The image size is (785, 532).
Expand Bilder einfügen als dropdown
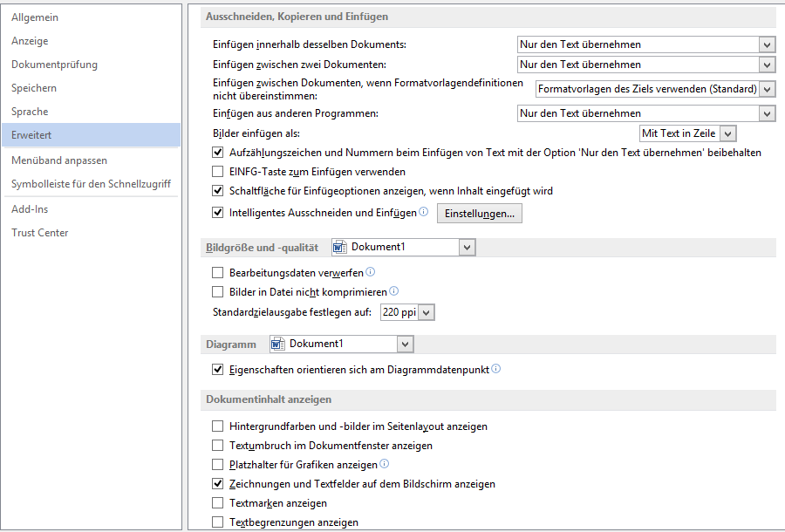[728, 133]
